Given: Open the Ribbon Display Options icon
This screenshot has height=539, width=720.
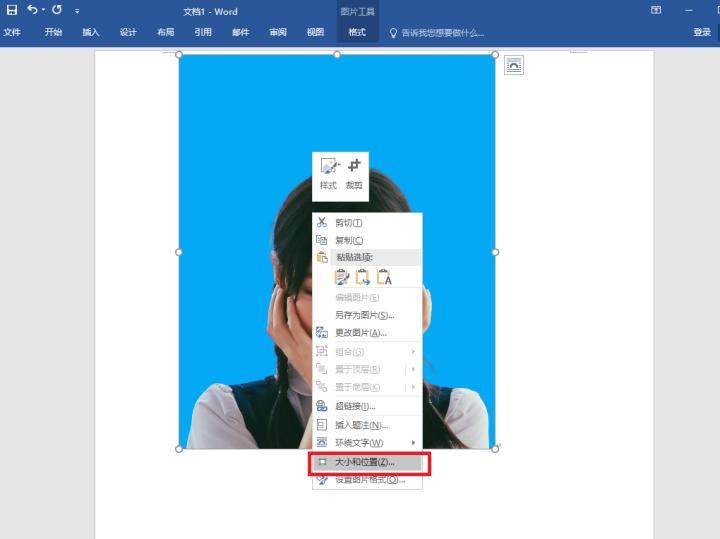Looking at the screenshot, I should (x=656, y=10).
